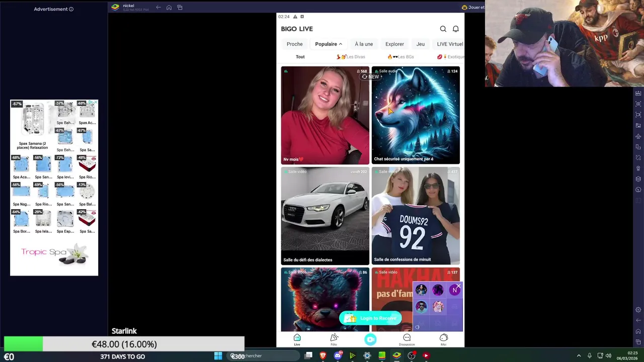Open the glowing teddy bear video room
The width and height of the screenshot is (644, 362).
[x=325, y=299]
